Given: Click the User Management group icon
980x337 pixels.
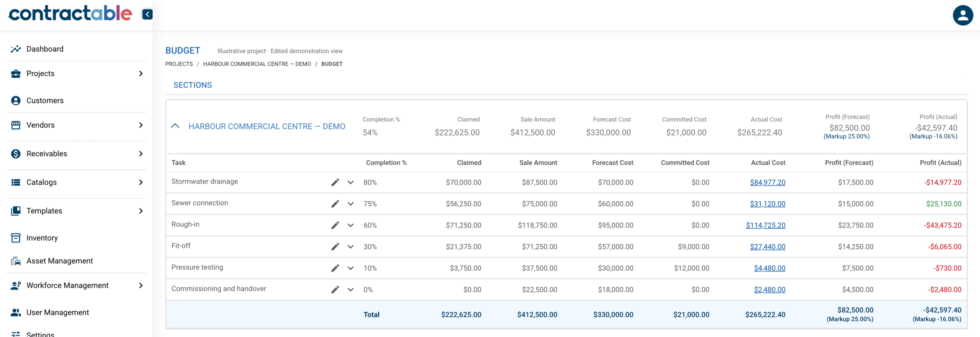Looking at the screenshot, I should tap(16, 312).
